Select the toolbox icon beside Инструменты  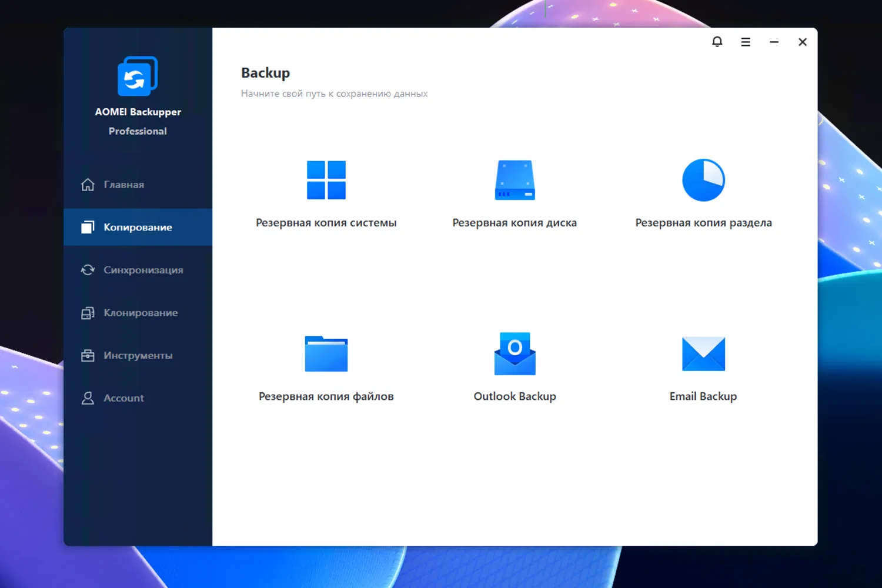pos(88,355)
